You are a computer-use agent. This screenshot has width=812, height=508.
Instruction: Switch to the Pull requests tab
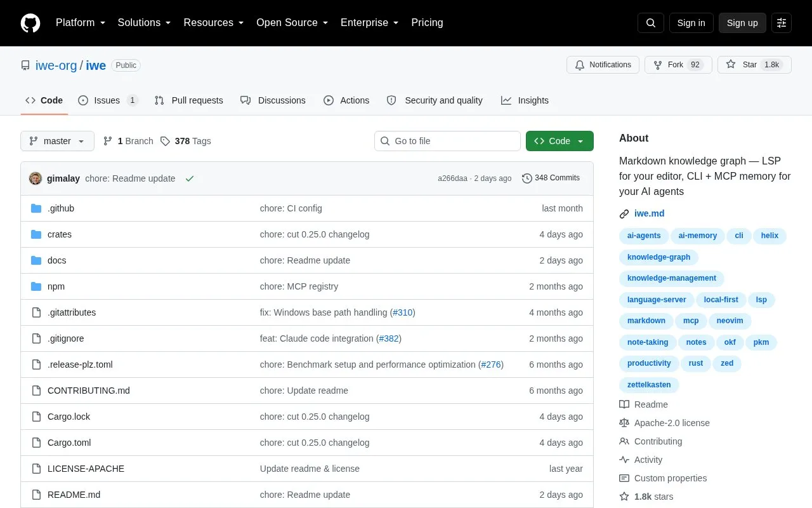pyautogui.click(x=188, y=100)
